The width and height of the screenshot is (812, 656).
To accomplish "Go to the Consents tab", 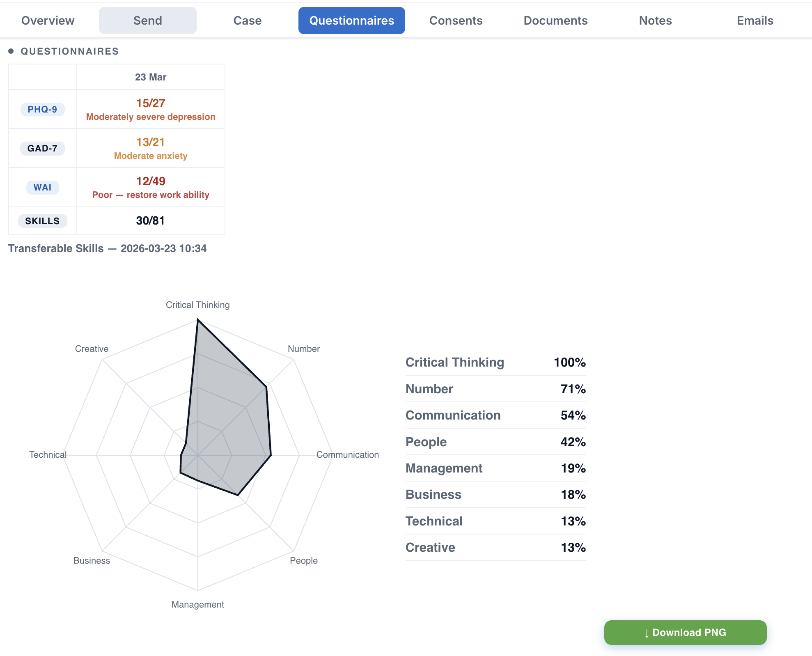I will (456, 21).
